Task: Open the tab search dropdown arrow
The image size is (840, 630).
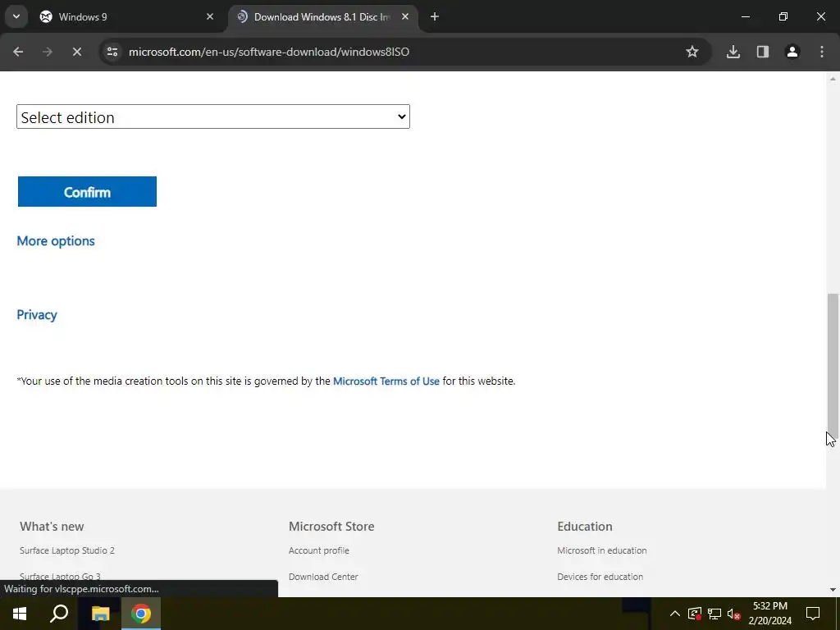Action: 16,16
